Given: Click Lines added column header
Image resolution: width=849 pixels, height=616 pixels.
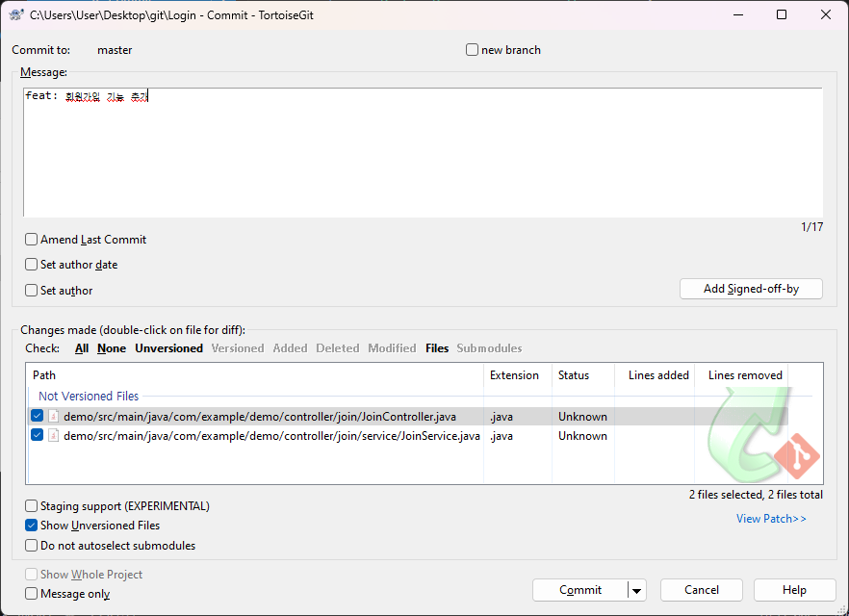Looking at the screenshot, I should coord(655,375).
